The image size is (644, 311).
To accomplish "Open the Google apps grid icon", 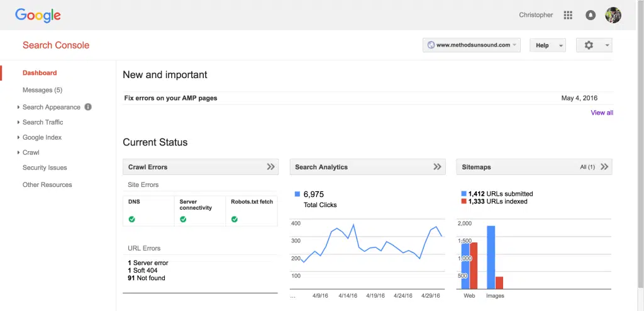I will point(568,15).
